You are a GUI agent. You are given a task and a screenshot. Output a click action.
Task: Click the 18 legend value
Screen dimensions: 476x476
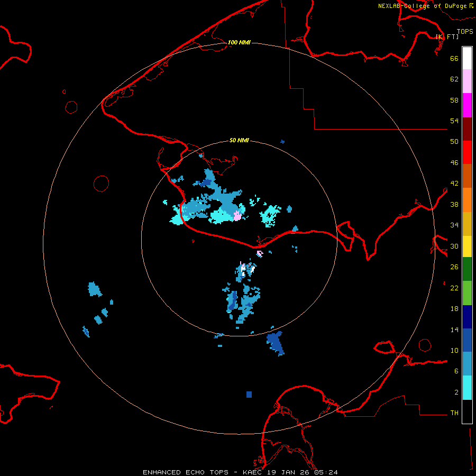(x=454, y=309)
